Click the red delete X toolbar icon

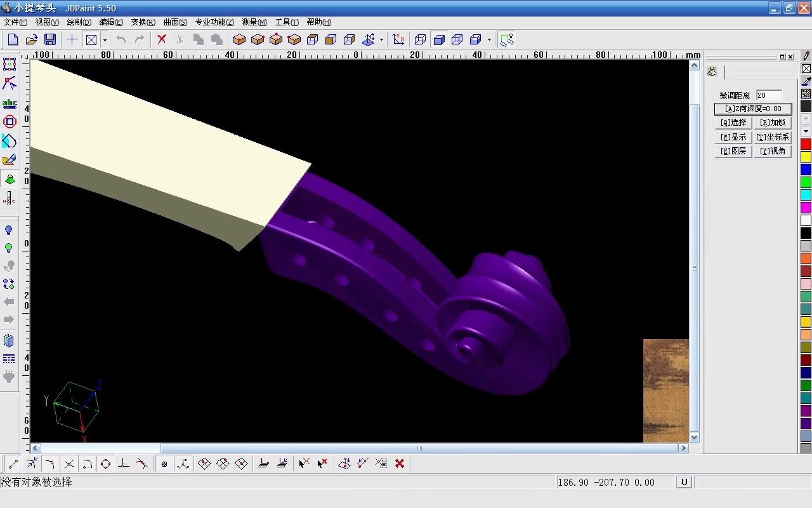tap(160, 39)
